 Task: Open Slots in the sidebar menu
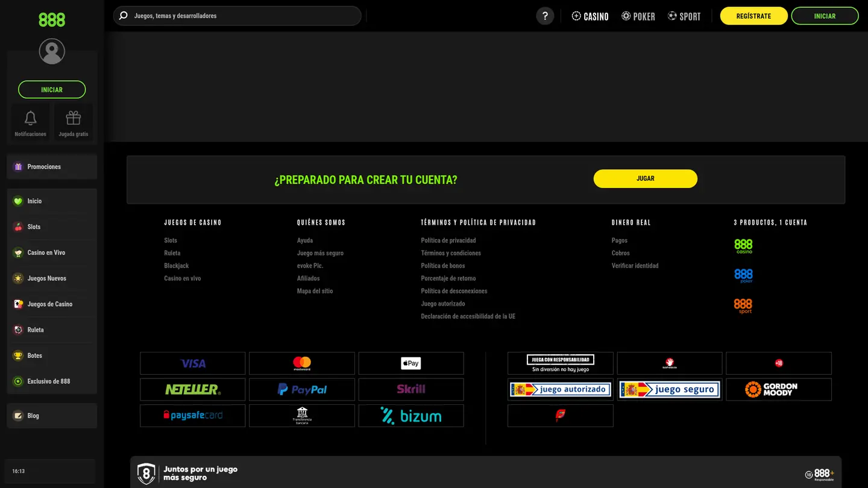click(x=52, y=227)
